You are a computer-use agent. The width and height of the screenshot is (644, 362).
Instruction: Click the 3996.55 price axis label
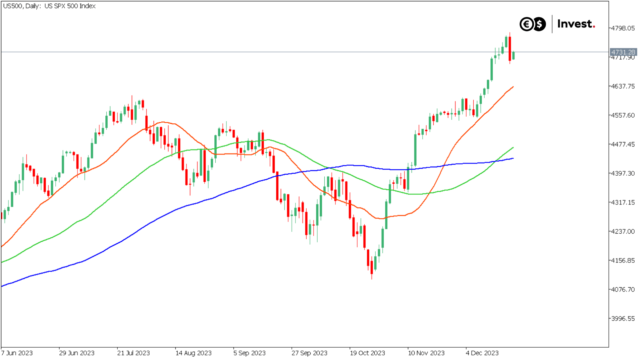[x=623, y=318]
